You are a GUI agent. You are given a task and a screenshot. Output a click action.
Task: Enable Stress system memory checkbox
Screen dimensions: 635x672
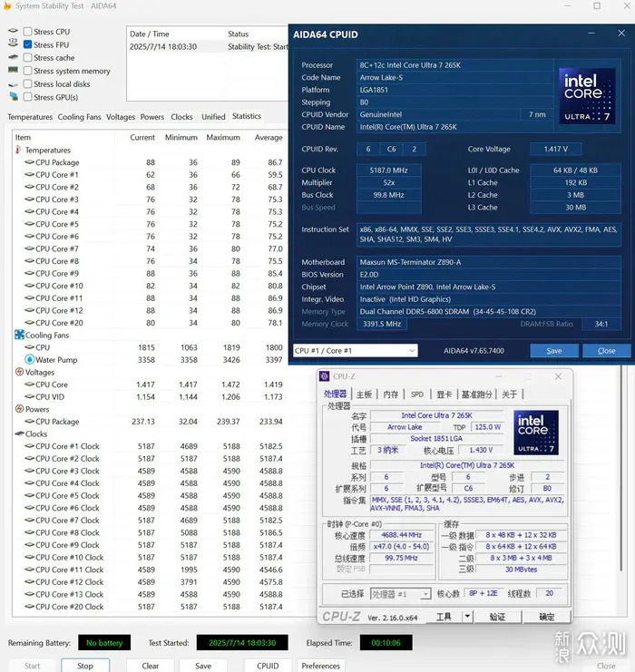coord(27,71)
